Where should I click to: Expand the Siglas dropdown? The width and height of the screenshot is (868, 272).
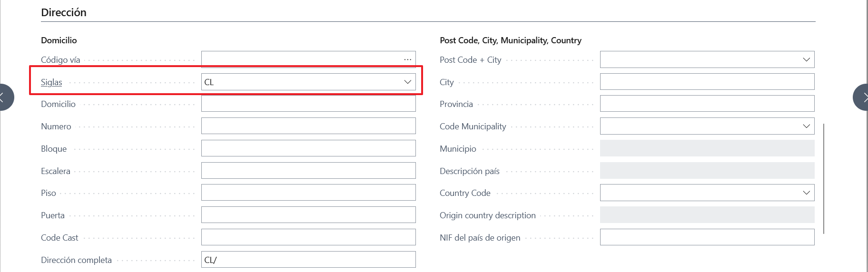tap(407, 82)
